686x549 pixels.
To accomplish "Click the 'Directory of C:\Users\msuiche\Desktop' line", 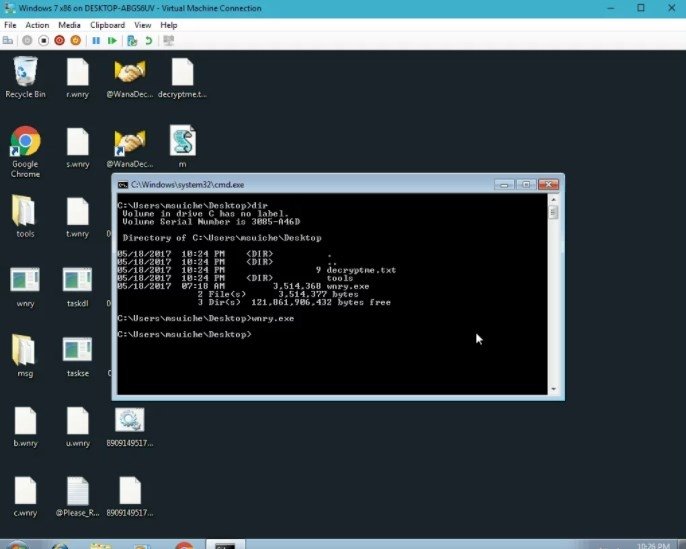I will pos(222,238).
